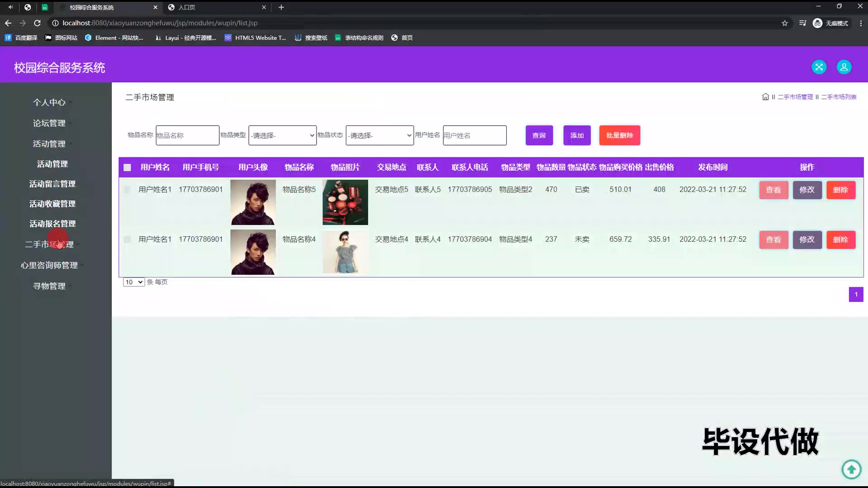
Task: Click the scroll-to-top arrow icon
Action: [x=851, y=469]
